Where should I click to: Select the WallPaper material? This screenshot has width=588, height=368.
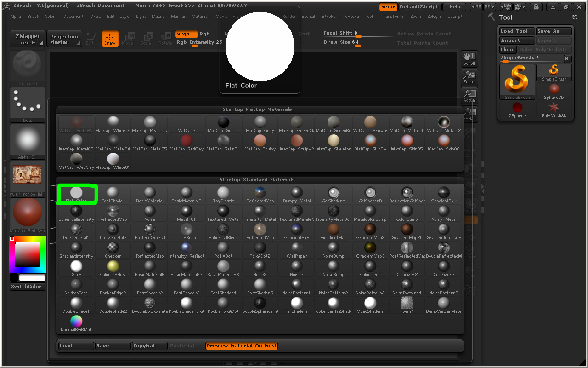(297, 250)
